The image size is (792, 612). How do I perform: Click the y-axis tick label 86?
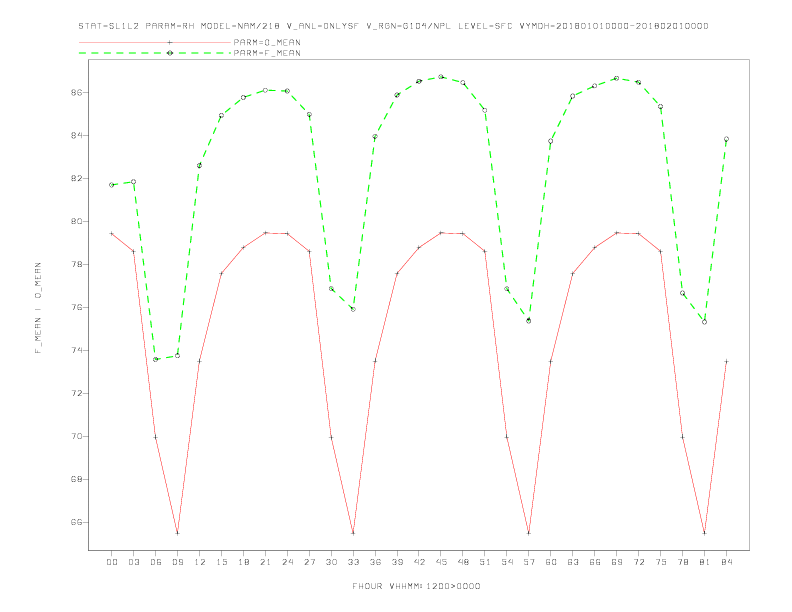[76, 93]
